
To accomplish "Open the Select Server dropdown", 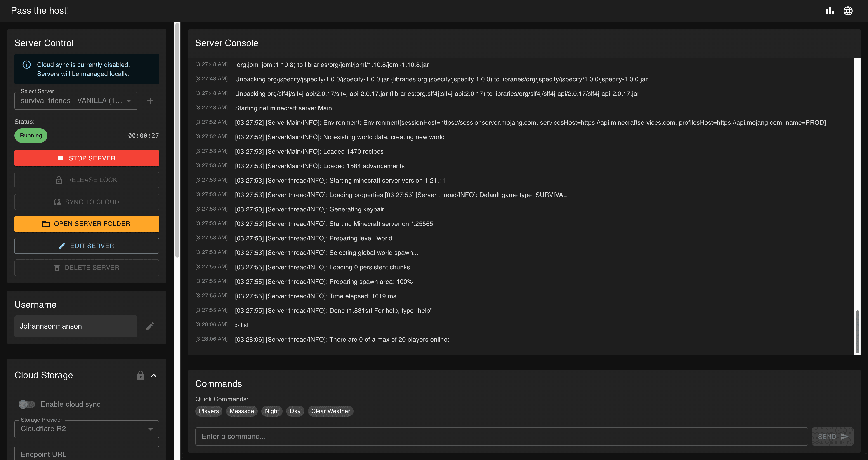I will 76,101.
